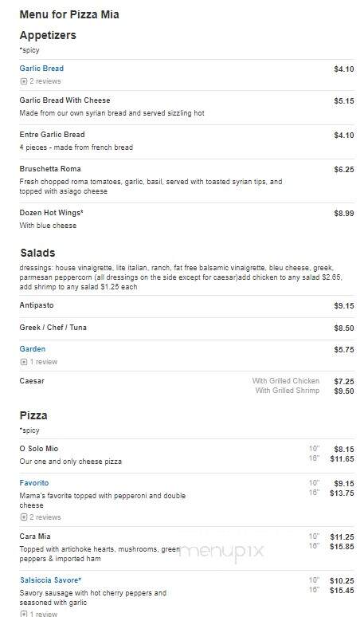Select the Dozen Hot Wings item
Screen dimensions: 364x617
tap(52, 213)
